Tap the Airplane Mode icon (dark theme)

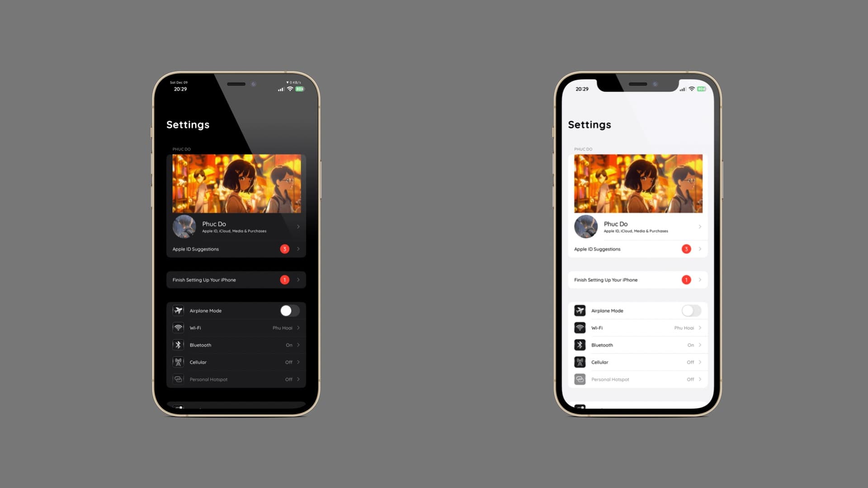[x=178, y=310]
